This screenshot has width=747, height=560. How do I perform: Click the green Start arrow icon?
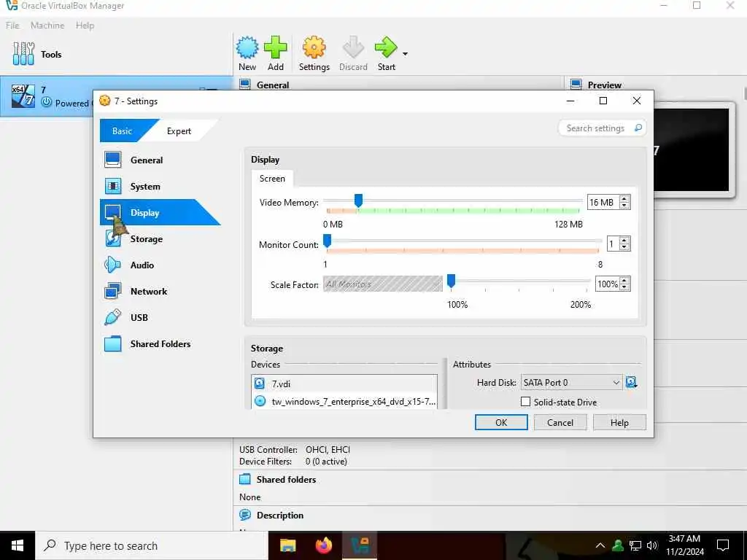[386, 47]
